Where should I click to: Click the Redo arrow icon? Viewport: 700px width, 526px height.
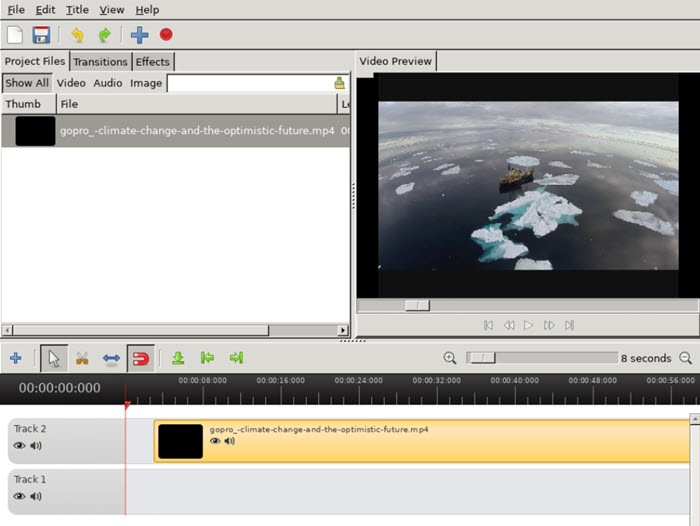(104, 35)
